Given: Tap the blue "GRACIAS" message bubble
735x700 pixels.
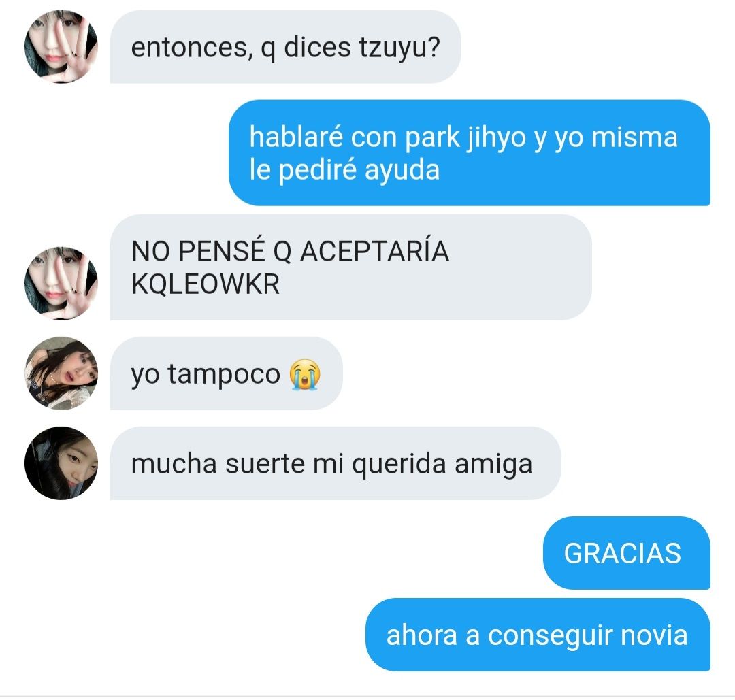Looking at the screenshot, I should (x=627, y=553).
